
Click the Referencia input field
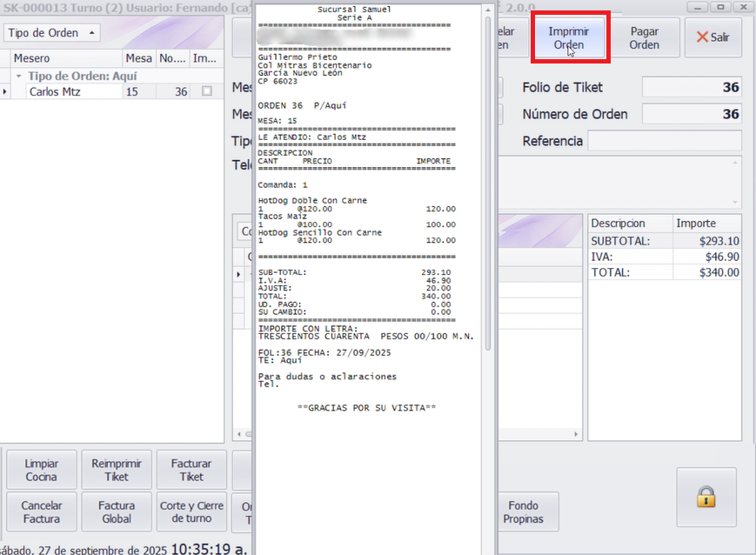(665, 141)
